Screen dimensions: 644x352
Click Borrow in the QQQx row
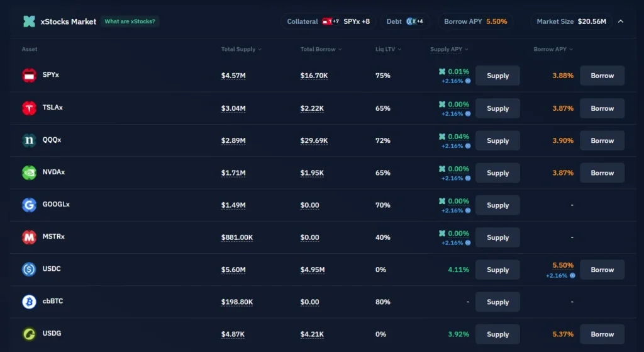(602, 140)
